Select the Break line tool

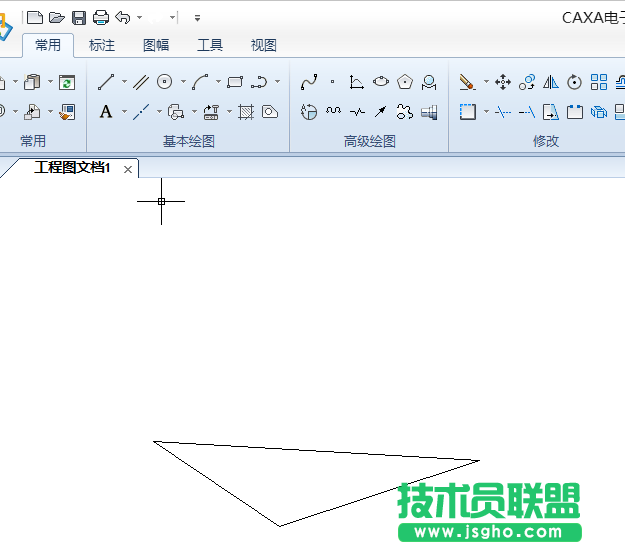pyautogui.click(x=357, y=112)
